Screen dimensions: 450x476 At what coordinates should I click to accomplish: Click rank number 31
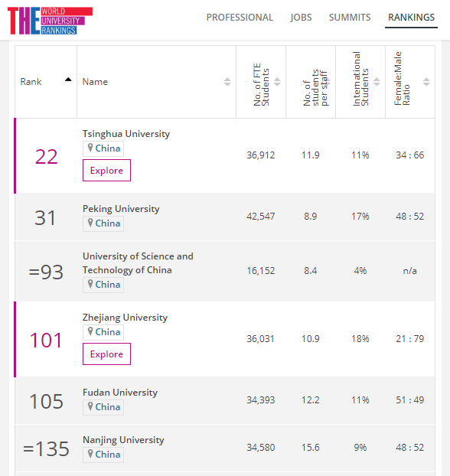tap(45, 217)
